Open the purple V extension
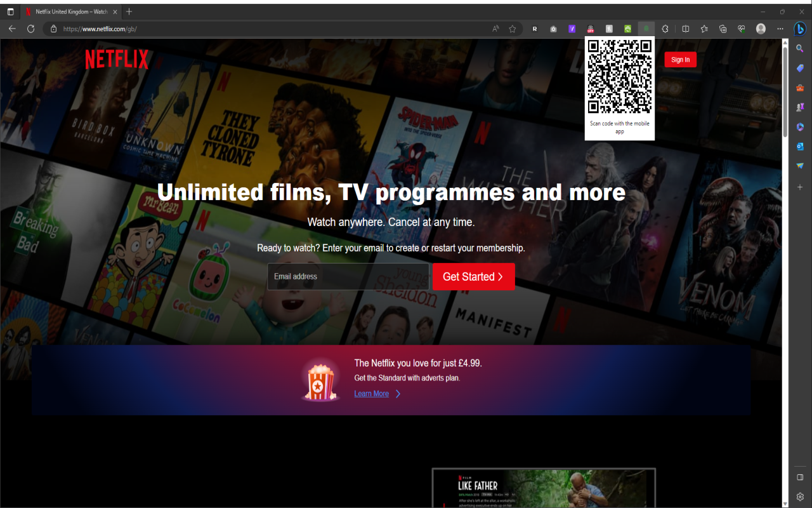Screen dimensions: 812x508 click(x=572, y=29)
